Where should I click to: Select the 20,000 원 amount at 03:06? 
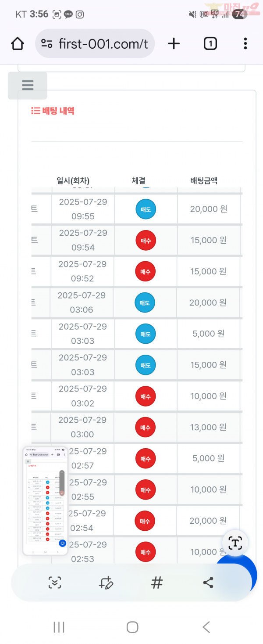208,302
